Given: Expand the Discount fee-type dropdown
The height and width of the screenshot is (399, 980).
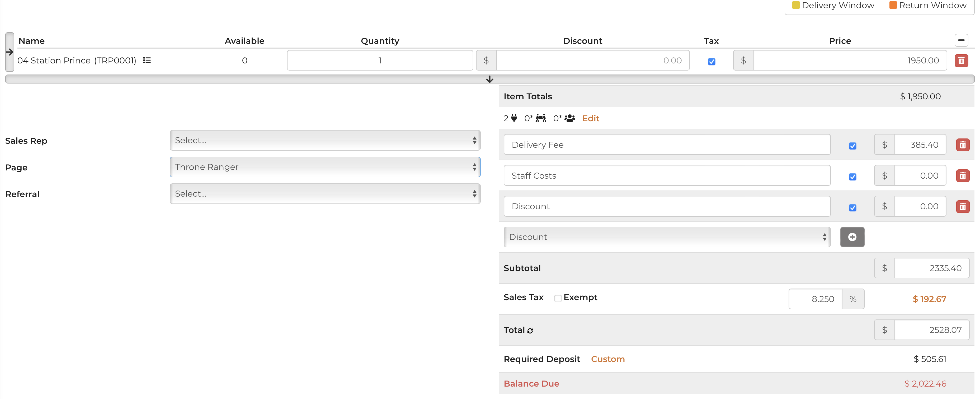Looking at the screenshot, I should [667, 237].
